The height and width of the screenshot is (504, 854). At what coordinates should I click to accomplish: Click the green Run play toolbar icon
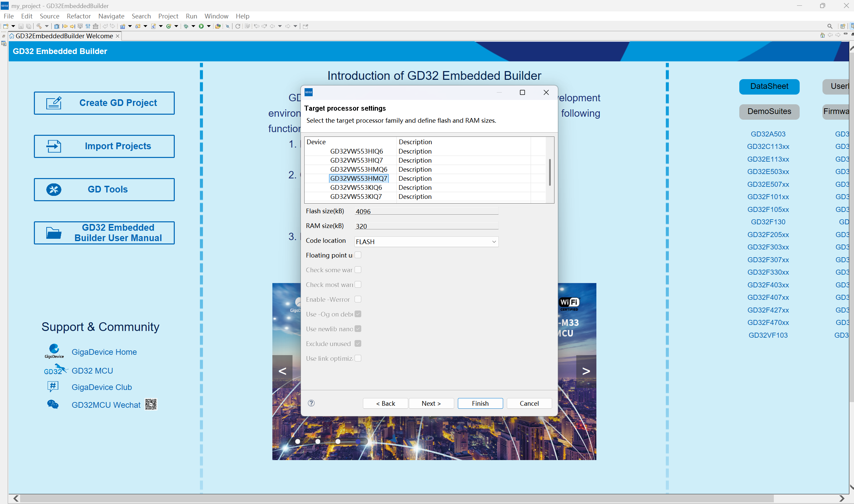[x=201, y=26]
